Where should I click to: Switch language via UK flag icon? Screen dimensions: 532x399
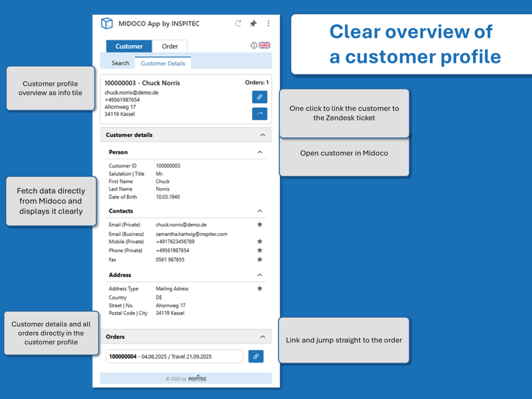265,46
